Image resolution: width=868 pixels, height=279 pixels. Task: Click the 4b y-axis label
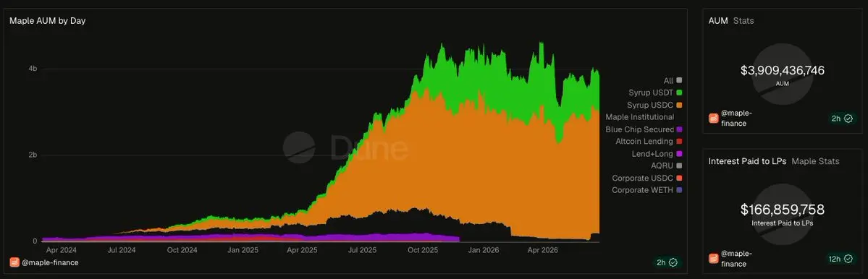[x=33, y=69]
